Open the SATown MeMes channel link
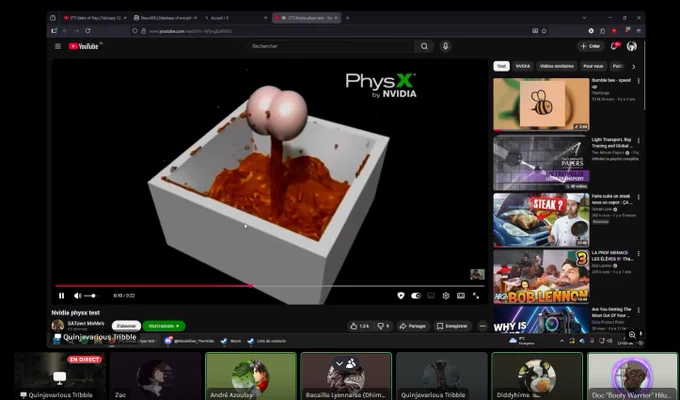This screenshot has height=400, width=680. coord(86,323)
